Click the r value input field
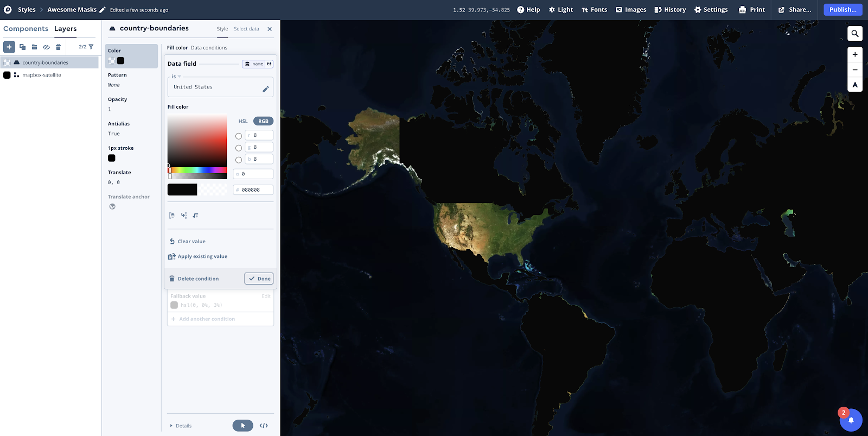 click(259, 135)
